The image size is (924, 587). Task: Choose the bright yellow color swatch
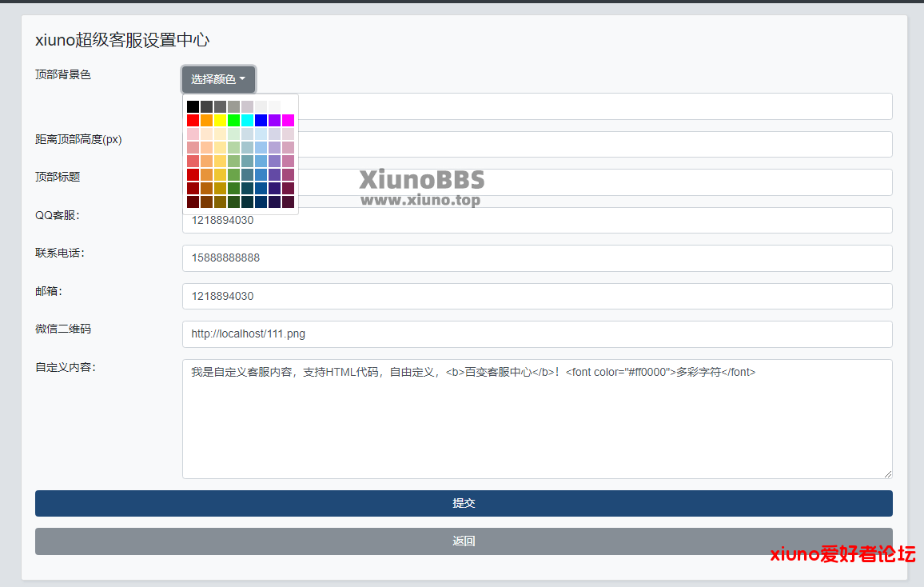point(220,120)
